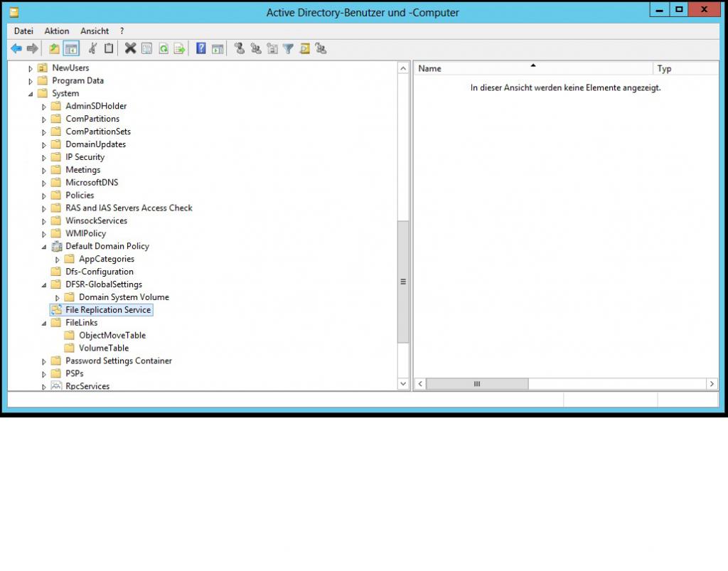
Task: Click the app icon in title bar
Action: [x=14, y=13]
